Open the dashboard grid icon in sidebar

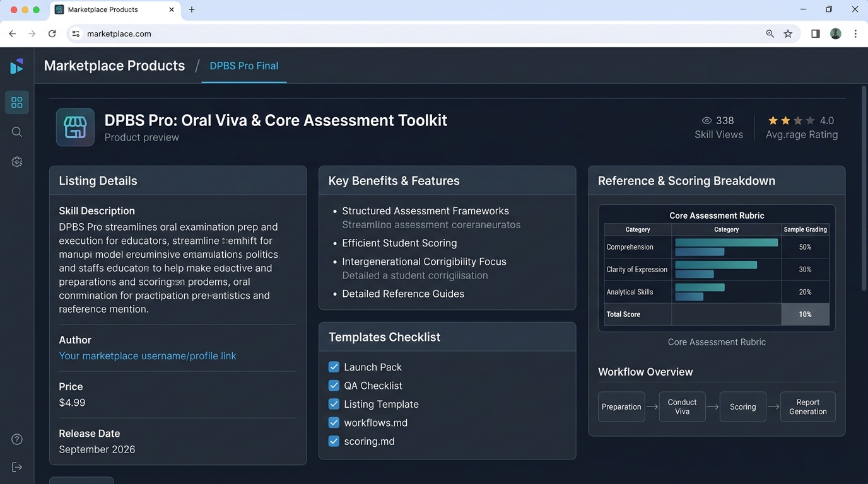[17, 102]
